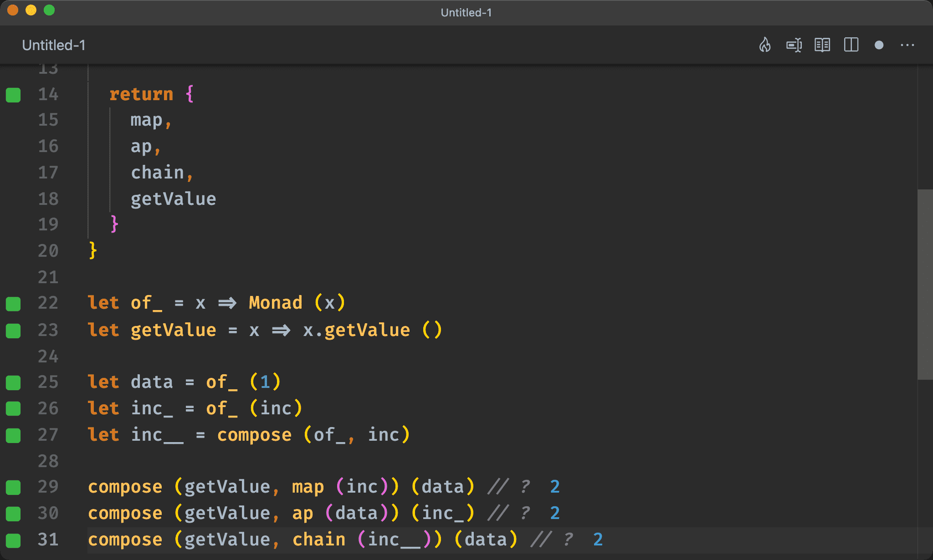This screenshot has width=933, height=560.
Task: Click line number 14 in the gutter
Action: point(48,94)
